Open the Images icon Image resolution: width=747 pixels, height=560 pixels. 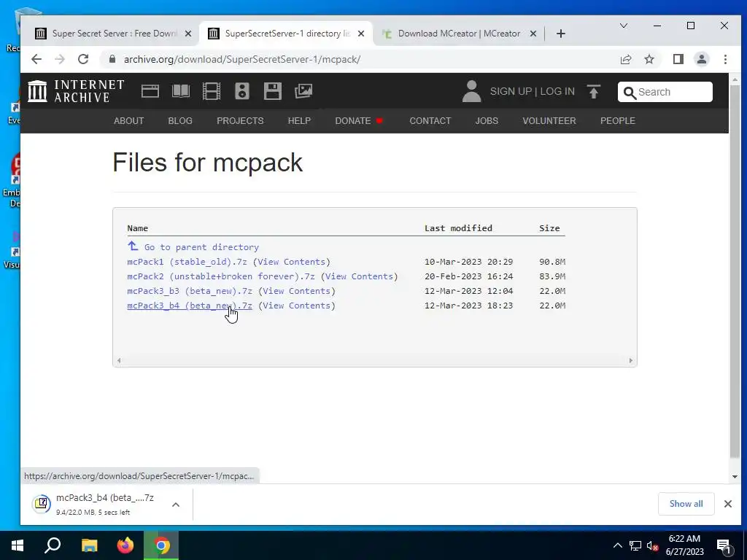click(303, 91)
